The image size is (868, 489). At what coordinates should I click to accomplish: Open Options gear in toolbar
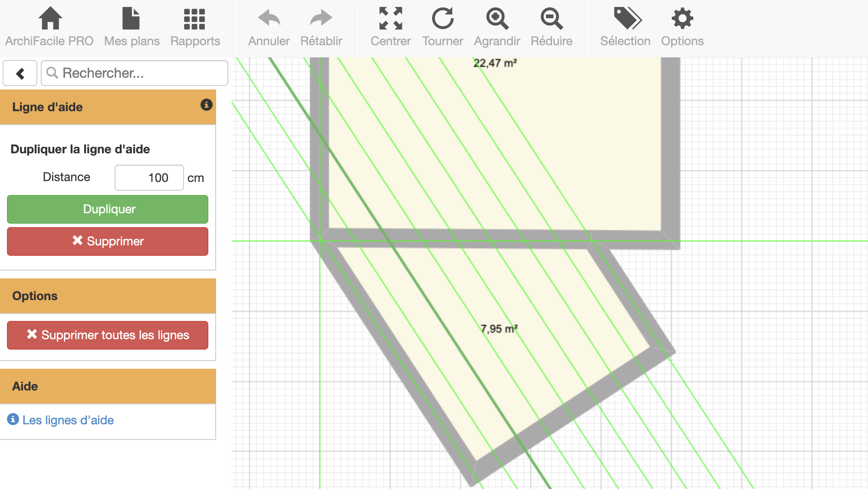click(682, 19)
